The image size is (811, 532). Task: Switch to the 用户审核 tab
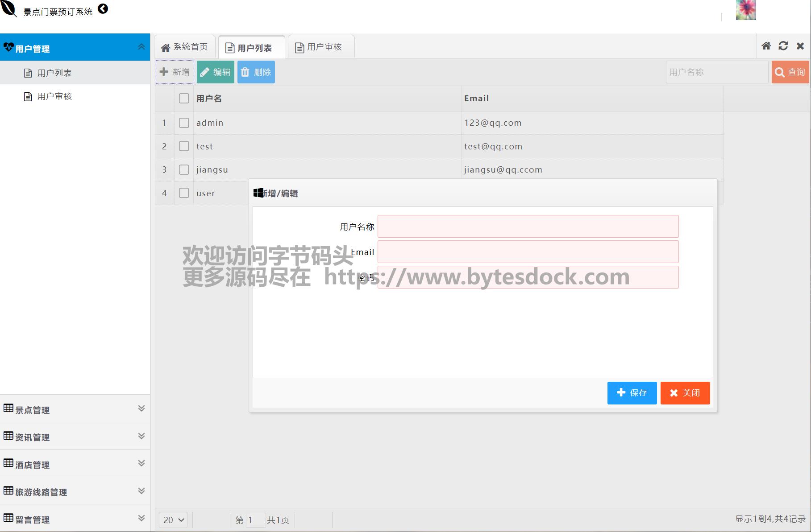pos(321,47)
